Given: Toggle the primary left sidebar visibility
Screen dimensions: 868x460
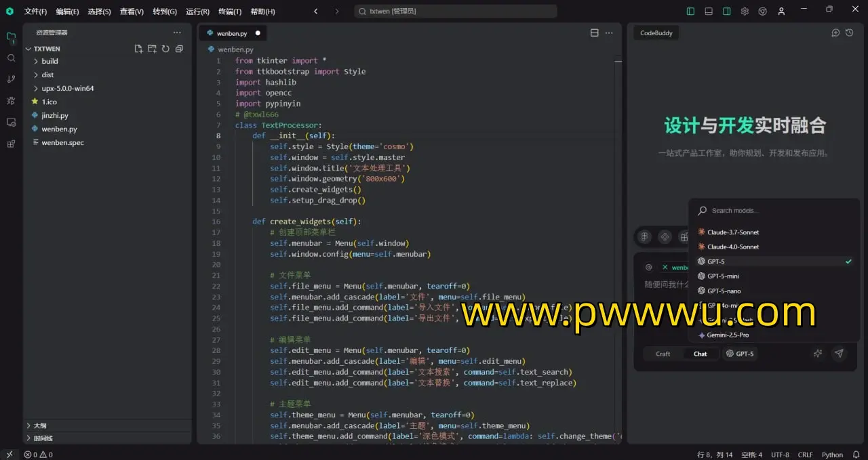Looking at the screenshot, I should tap(690, 12).
